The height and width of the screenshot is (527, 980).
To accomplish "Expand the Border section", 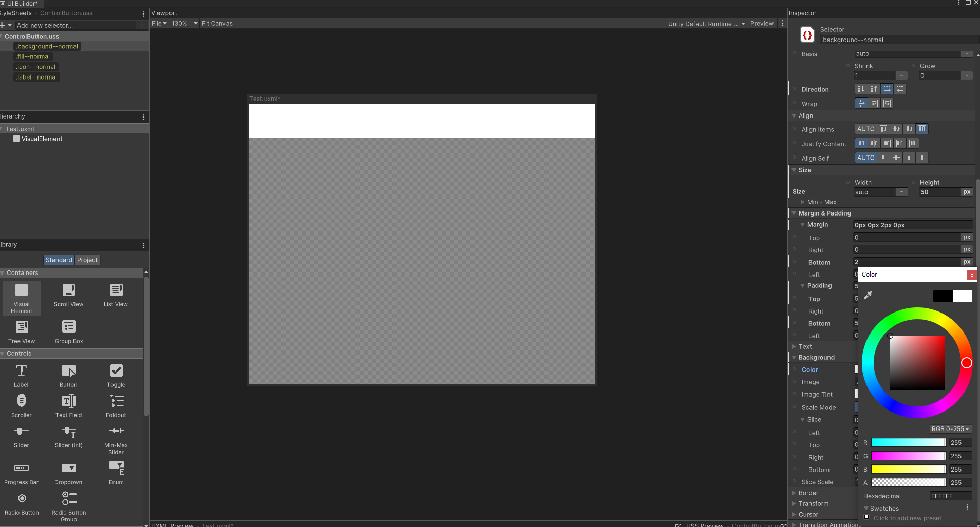I will tap(794, 493).
